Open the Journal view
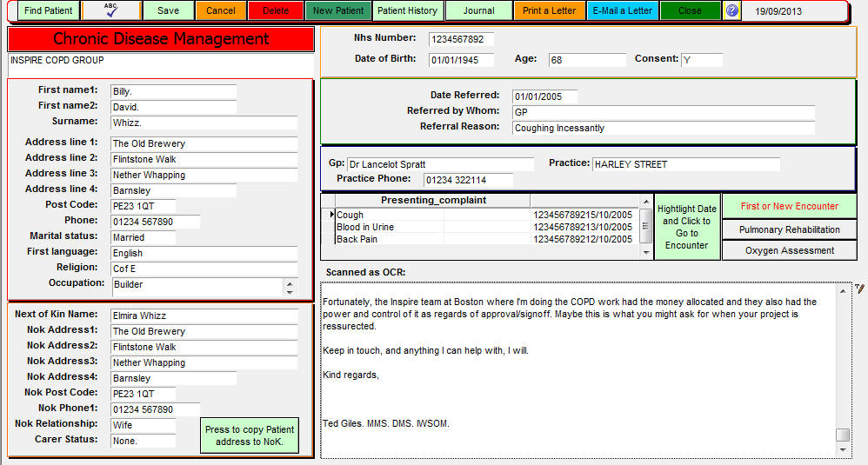Image resolution: width=868 pixels, height=465 pixels. pyautogui.click(x=478, y=11)
